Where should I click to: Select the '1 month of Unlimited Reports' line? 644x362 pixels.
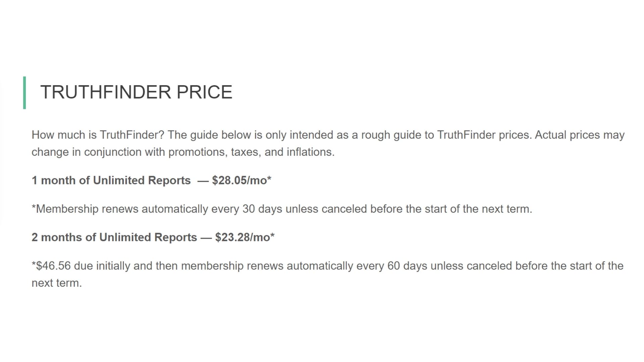click(x=111, y=180)
